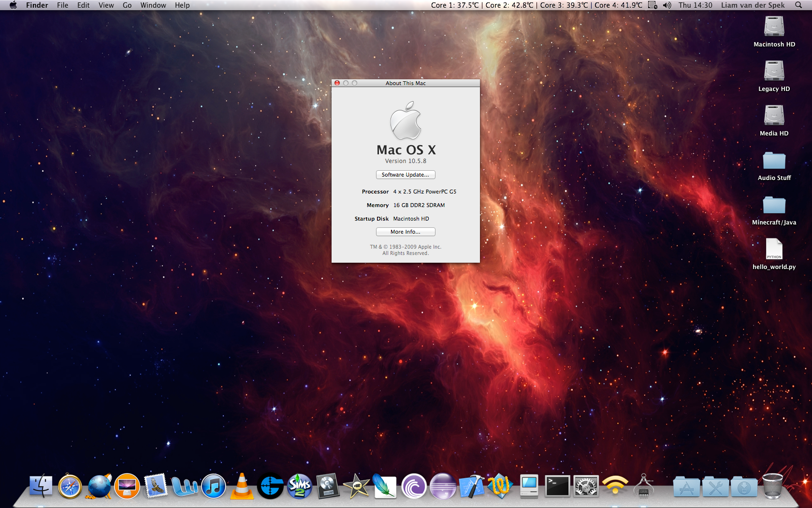This screenshot has height=508, width=812.
Task: Open Safari from the Dock
Action: pos(70,486)
